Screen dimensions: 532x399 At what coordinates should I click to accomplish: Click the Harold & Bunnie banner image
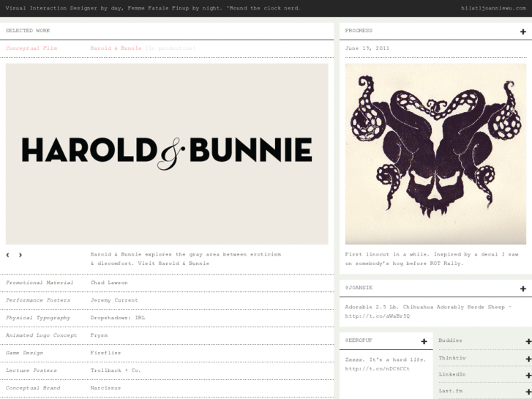point(167,153)
